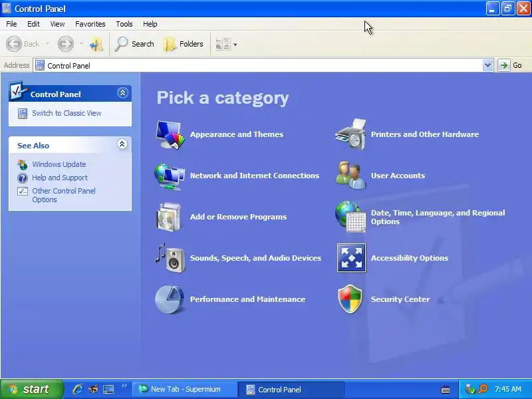Viewport: 532px width, 399px height.
Task: Click the Safely Remove Hardware tray icon
Action: 470,389
